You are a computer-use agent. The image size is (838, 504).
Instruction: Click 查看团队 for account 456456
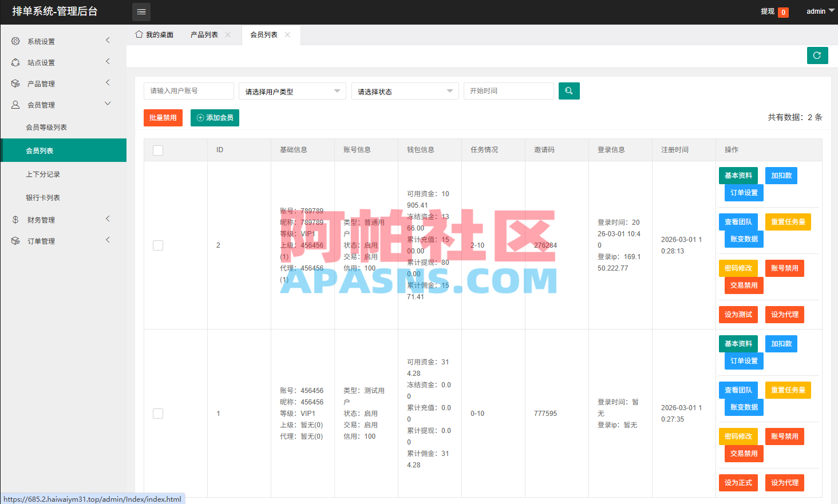click(738, 390)
